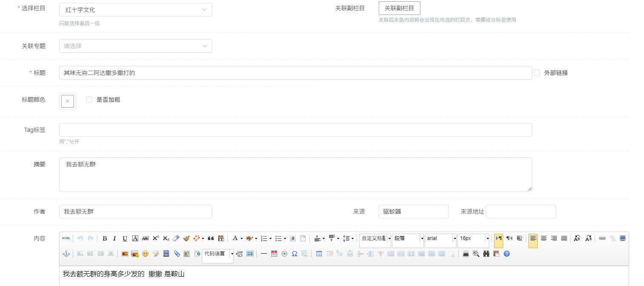The image size is (644, 286).
Task: Focus the 作者 author input field
Action: (136, 212)
